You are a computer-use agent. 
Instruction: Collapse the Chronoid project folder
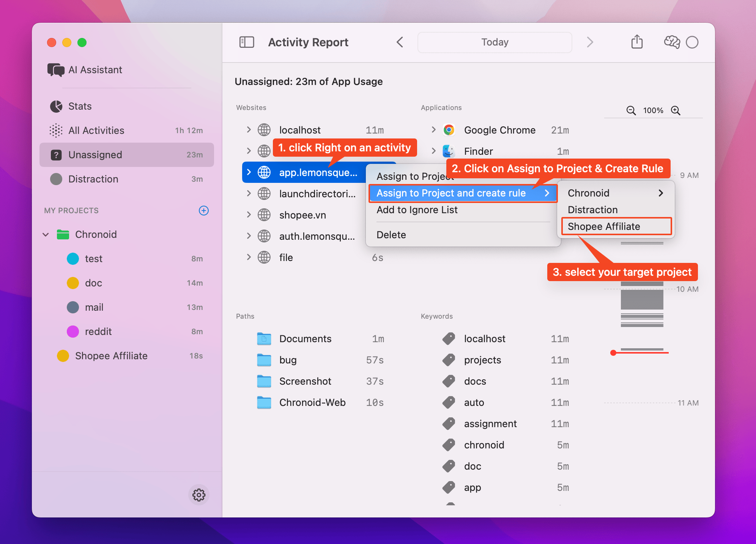(46, 234)
